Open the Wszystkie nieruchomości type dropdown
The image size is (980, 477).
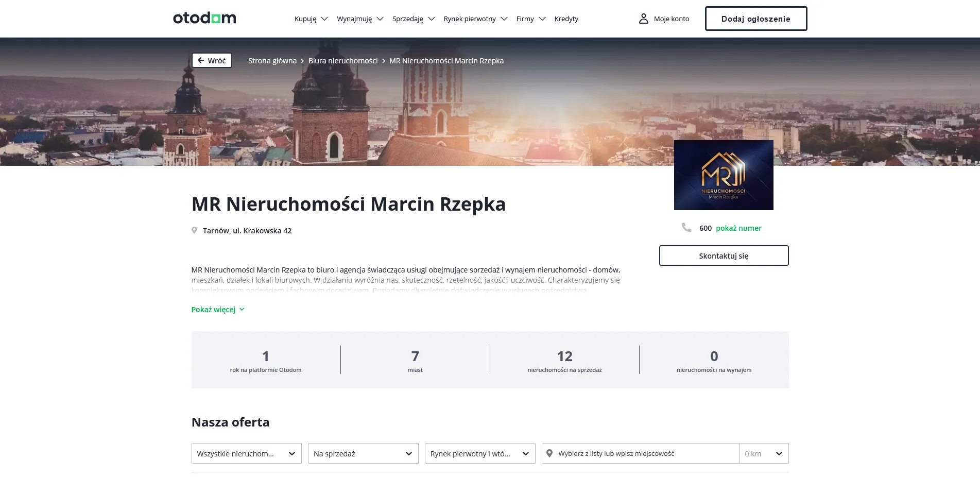tap(247, 453)
